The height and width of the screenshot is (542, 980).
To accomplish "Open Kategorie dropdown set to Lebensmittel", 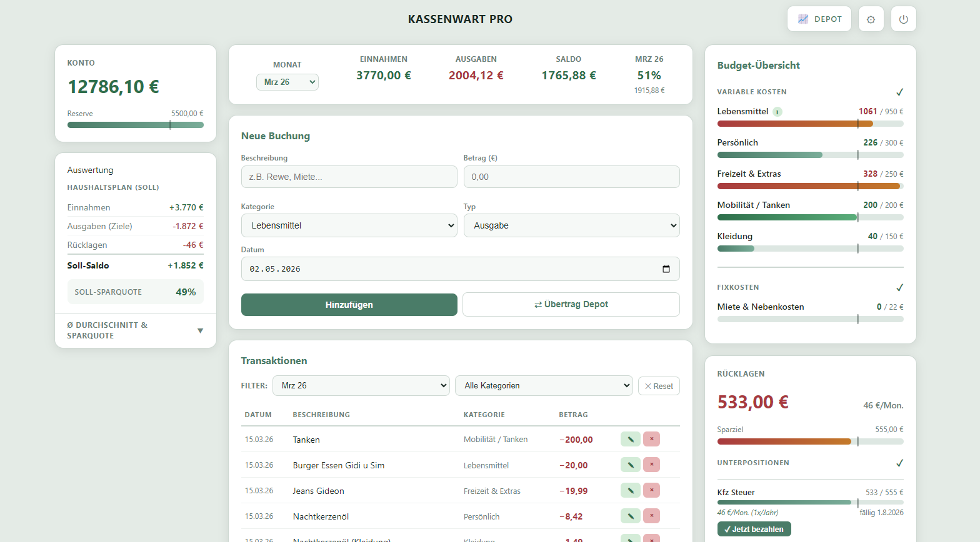I will pyautogui.click(x=349, y=225).
